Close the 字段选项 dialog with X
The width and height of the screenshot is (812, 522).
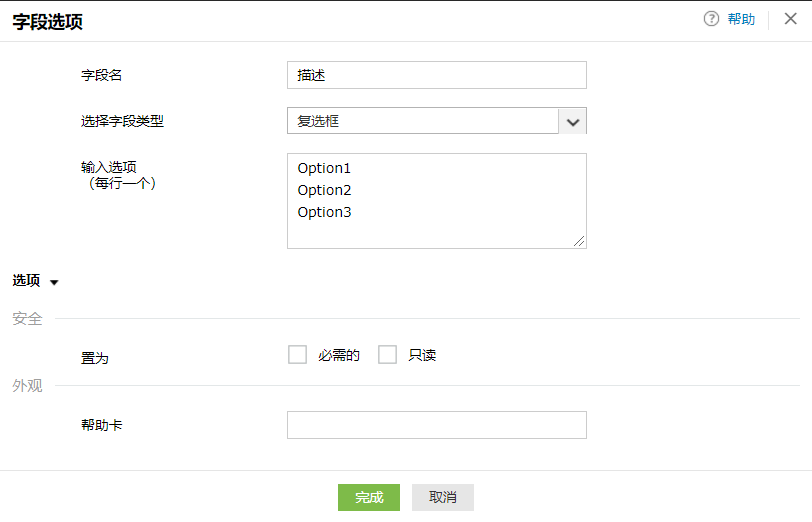pos(790,19)
